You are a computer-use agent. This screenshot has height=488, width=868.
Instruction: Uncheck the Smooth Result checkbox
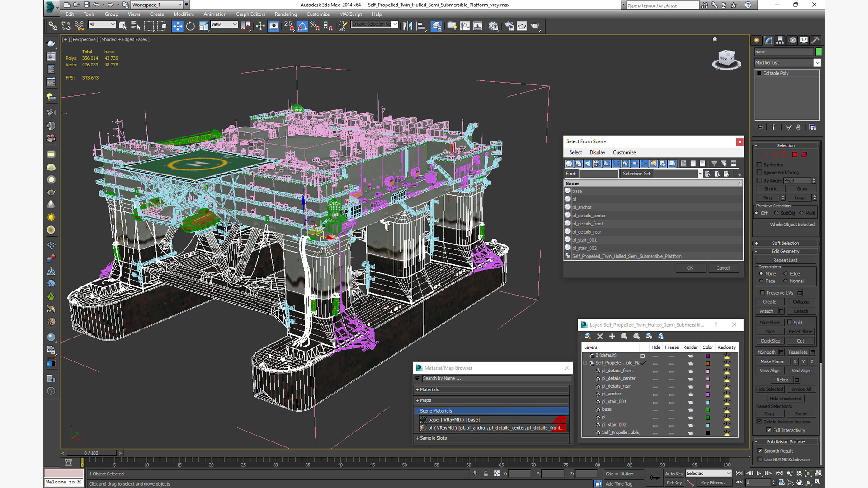tap(760, 450)
